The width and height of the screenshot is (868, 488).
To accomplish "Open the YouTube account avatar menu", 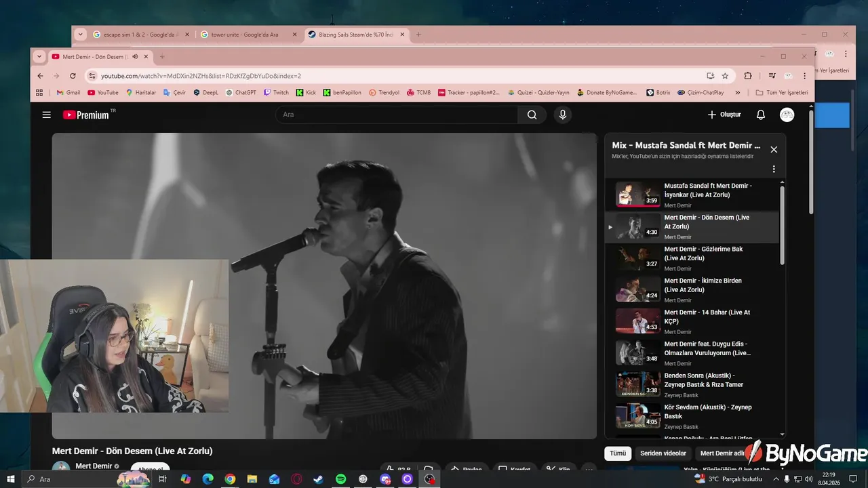I will (787, 115).
